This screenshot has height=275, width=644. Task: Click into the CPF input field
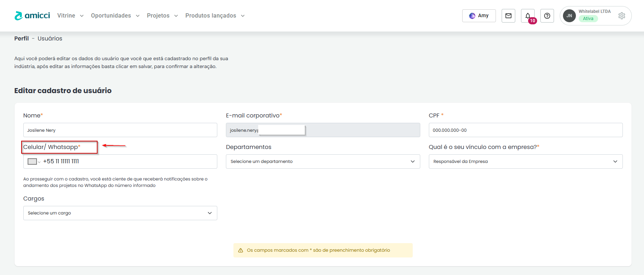pos(525,130)
